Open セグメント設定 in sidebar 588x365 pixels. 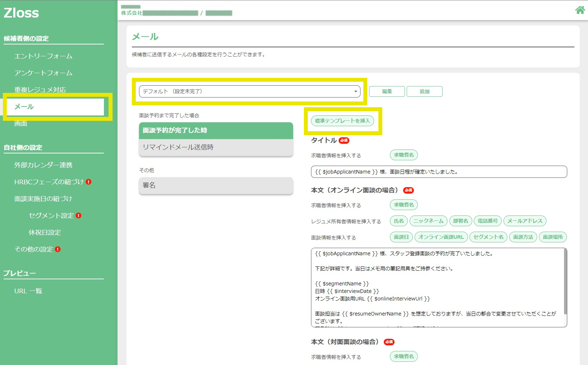point(51,215)
